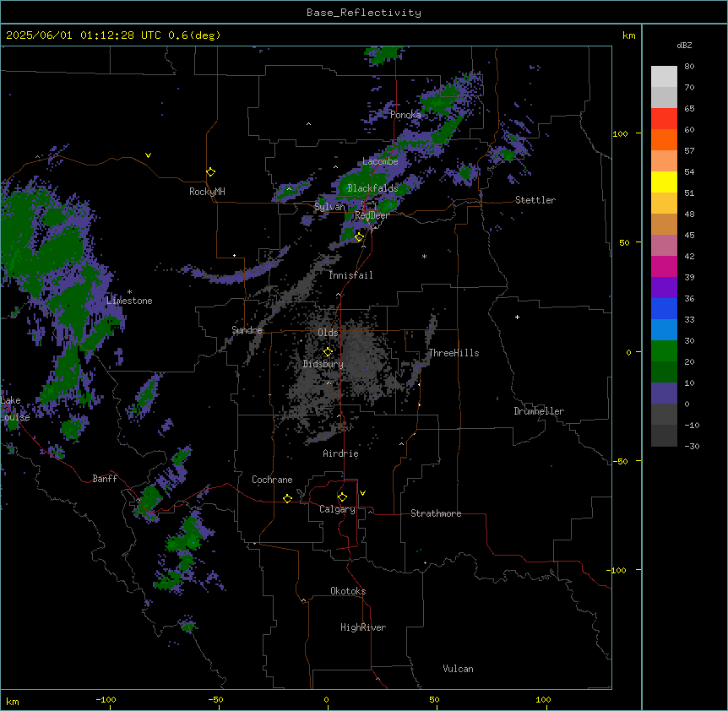This screenshot has height=711, width=728.
Task: Select the orange 57-60 dBZ swatch
Action: (664, 139)
